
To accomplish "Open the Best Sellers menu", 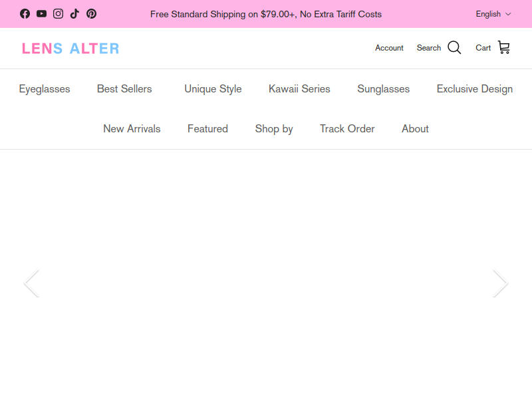I will [x=124, y=89].
